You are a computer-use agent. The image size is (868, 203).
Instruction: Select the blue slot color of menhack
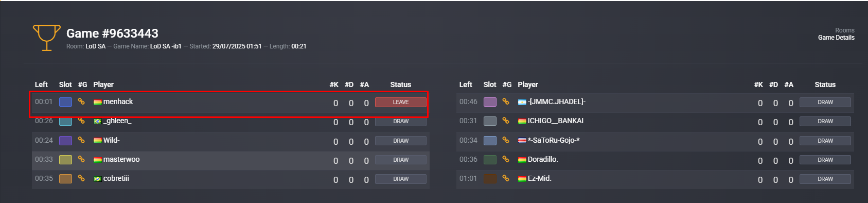pos(65,102)
